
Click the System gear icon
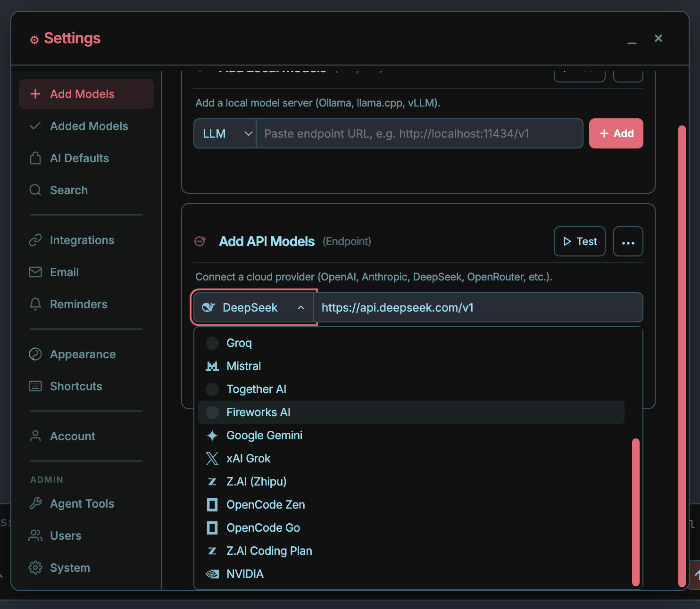click(x=35, y=568)
